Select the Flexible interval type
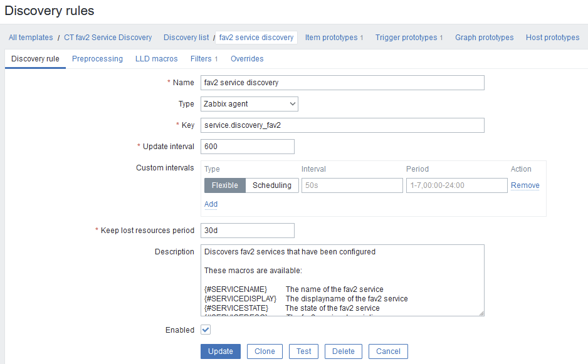The width and height of the screenshot is (588, 364). [x=224, y=185]
